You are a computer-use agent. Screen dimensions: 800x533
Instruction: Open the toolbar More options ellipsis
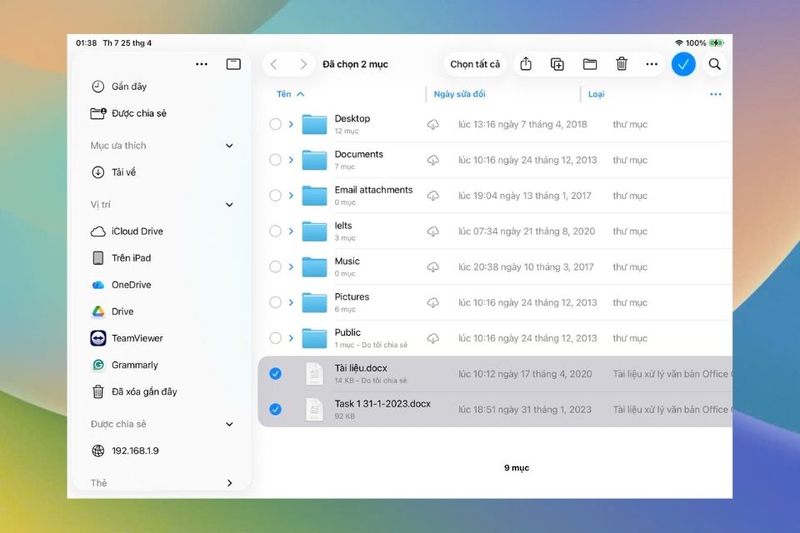[652, 64]
